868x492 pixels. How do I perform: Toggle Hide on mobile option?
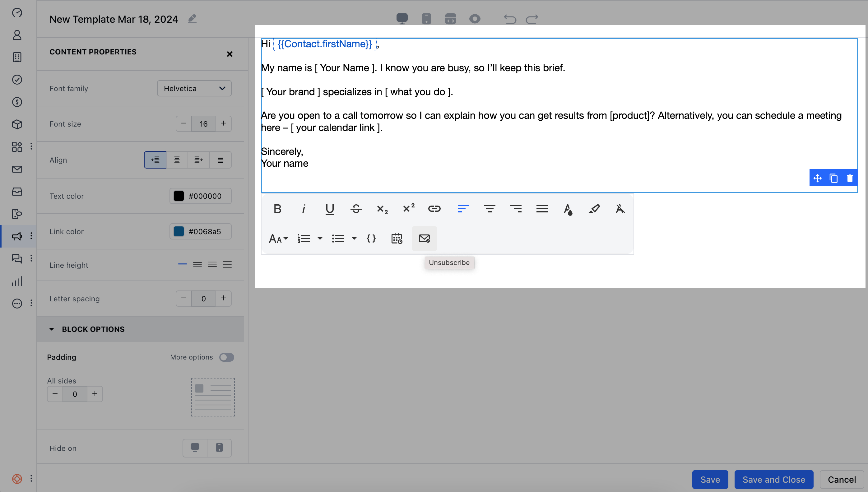click(x=219, y=448)
